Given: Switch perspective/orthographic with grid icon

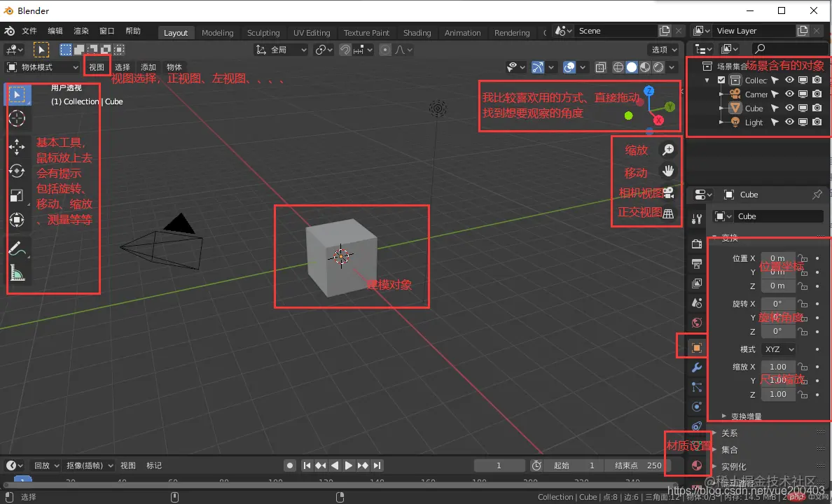Looking at the screenshot, I should 668,213.
